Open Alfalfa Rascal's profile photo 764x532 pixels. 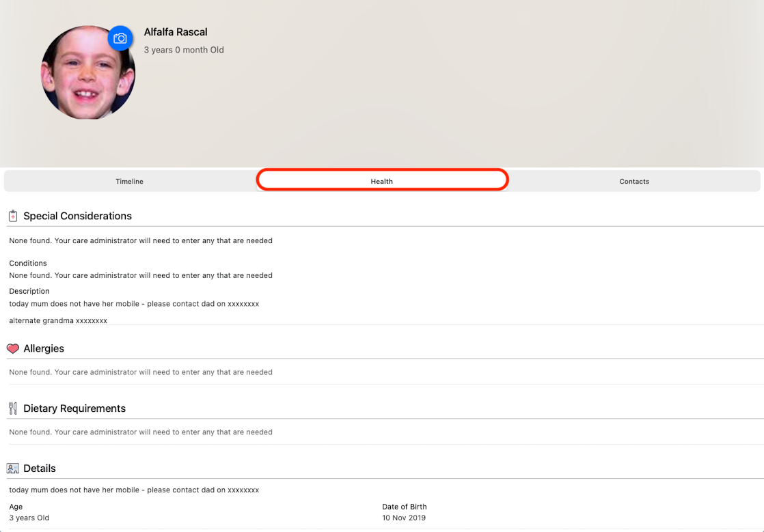coord(87,72)
